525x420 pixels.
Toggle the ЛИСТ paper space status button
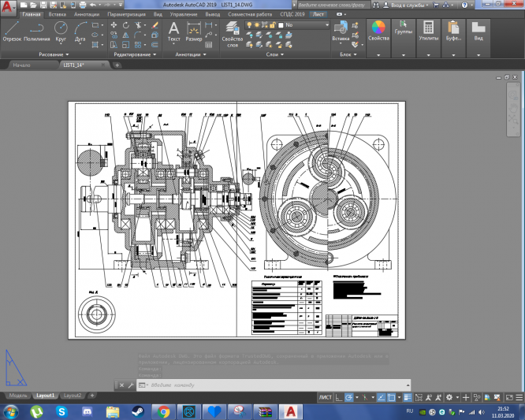pyautogui.click(x=325, y=396)
